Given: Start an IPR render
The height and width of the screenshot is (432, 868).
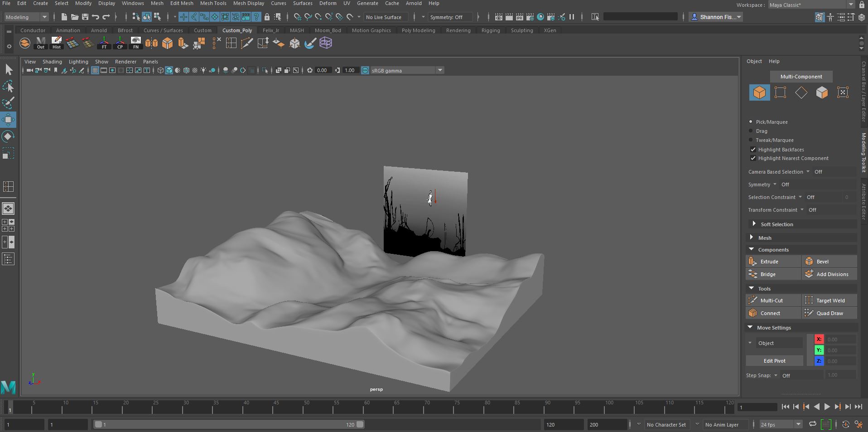Looking at the screenshot, I should coord(519,17).
